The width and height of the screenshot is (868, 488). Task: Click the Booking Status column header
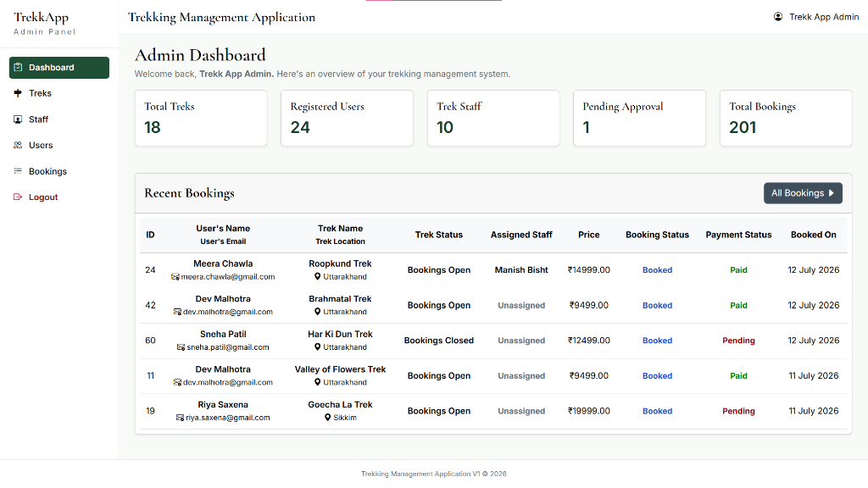click(657, 235)
